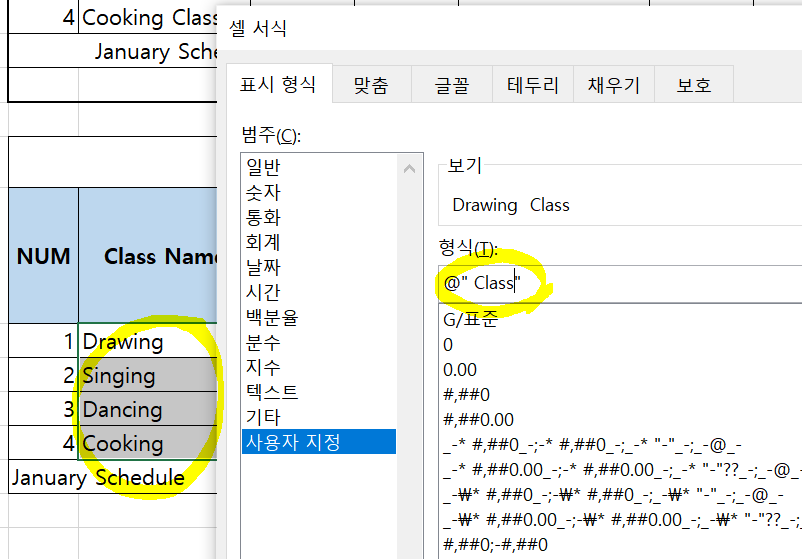The image size is (802, 559).
Task: Select 회계 category
Action: pyautogui.click(x=319, y=242)
